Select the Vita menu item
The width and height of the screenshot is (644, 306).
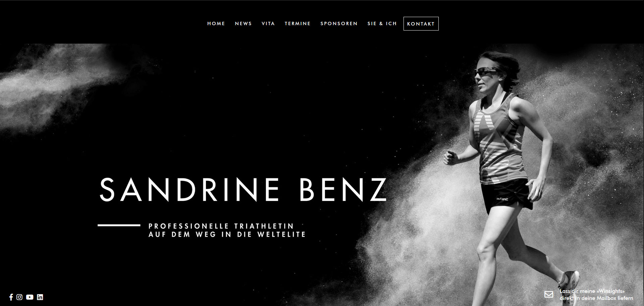tap(268, 23)
